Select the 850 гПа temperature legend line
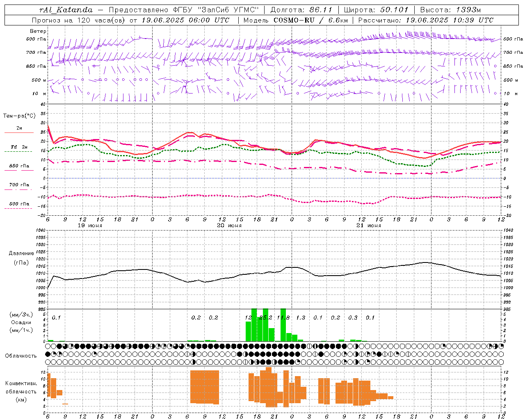 click(x=19, y=171)
